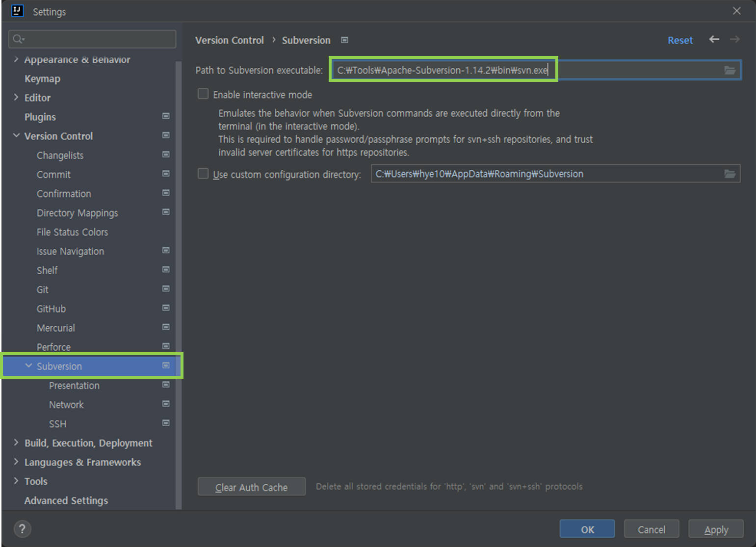Browse for configuration directory folder icon

coord(730,174)
